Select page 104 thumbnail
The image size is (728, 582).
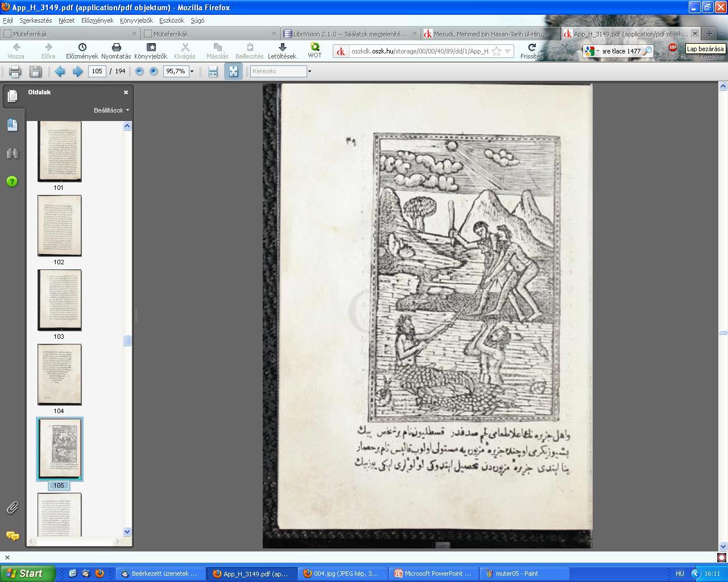(59, 375)
